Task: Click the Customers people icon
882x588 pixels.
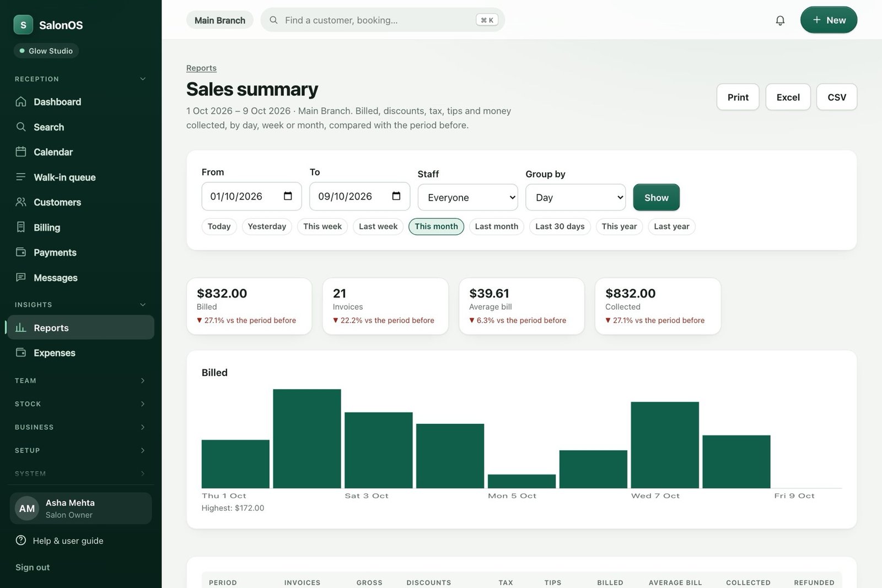Action: click(21, 202)
